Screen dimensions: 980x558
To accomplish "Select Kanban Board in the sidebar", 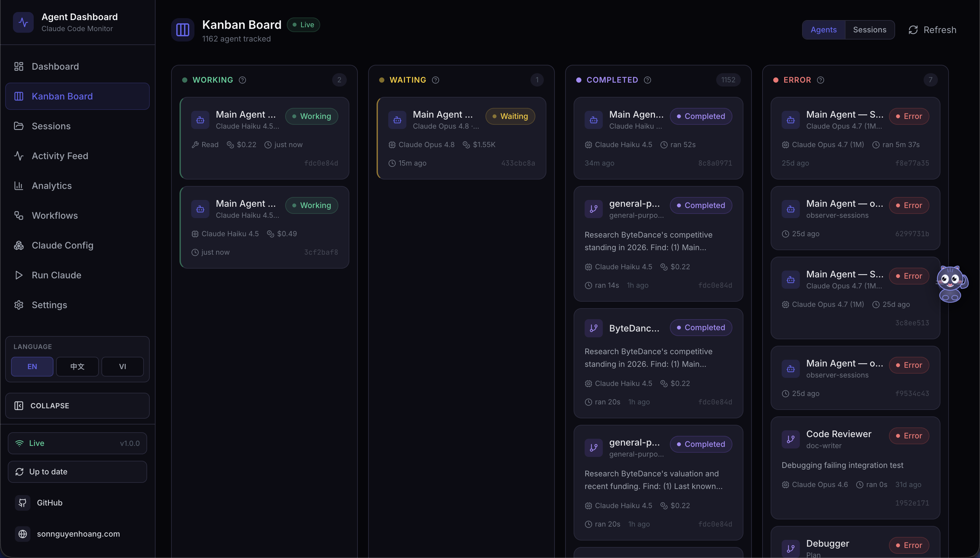I will [77, 96].
